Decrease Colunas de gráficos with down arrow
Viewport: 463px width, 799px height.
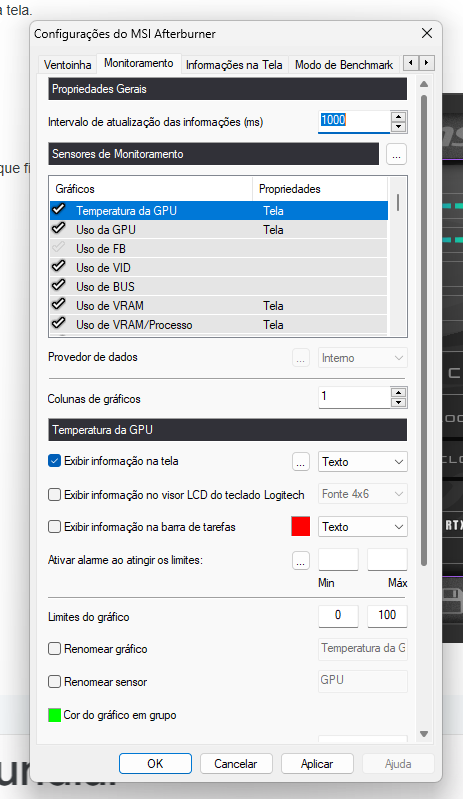click(399, 403)
